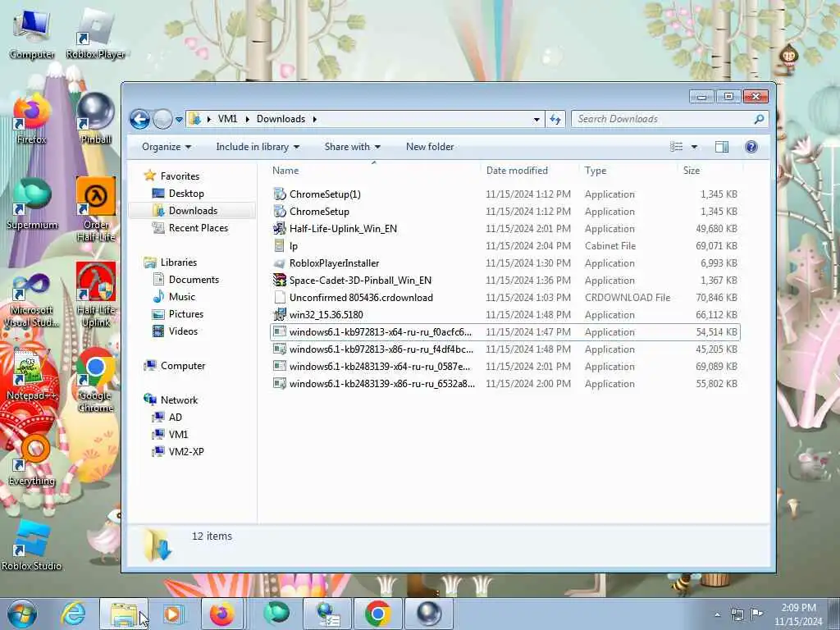Open the more view options dropdown arrow

(x=694, y=147)
